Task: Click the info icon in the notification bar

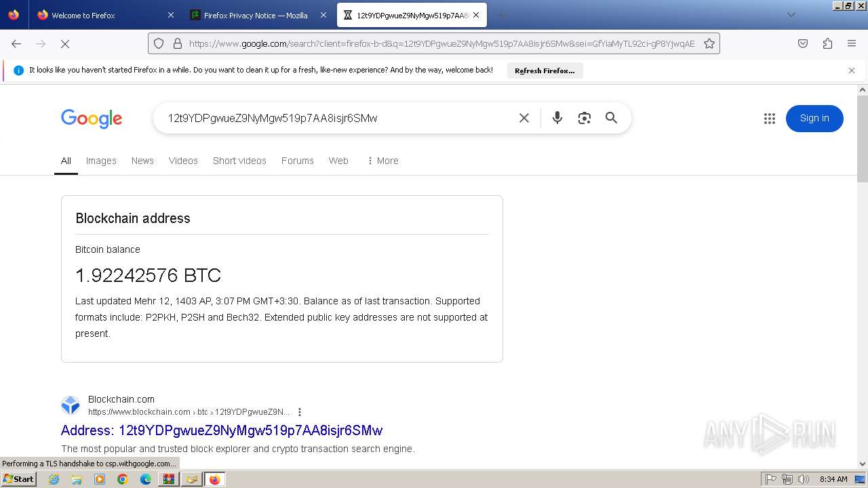Action: [x=19, y=70]
